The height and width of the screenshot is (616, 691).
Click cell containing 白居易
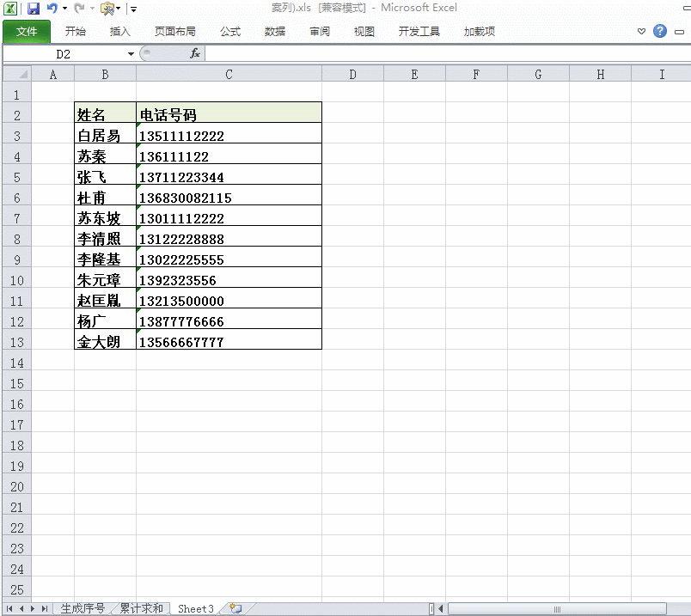[x=106, y=133]
